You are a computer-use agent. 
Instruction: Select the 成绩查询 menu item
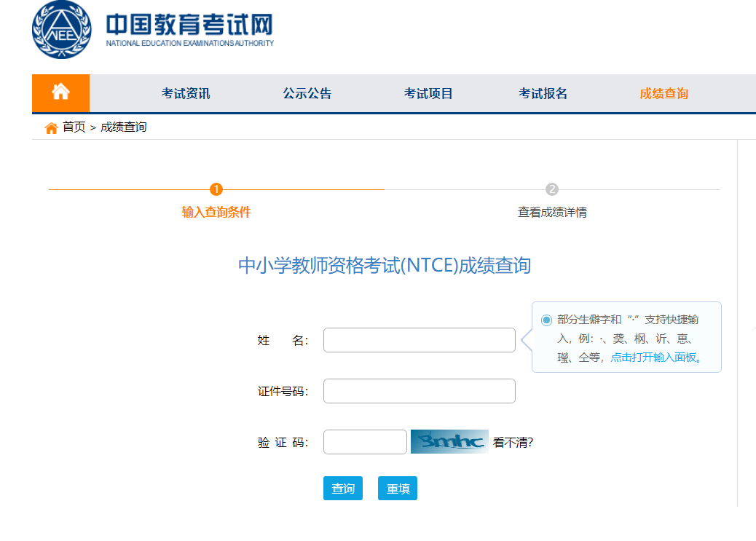[664, 93]
